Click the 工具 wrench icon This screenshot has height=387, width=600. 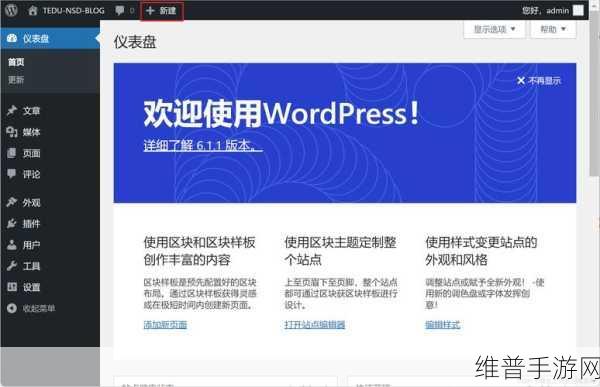(x=12, y=266)
